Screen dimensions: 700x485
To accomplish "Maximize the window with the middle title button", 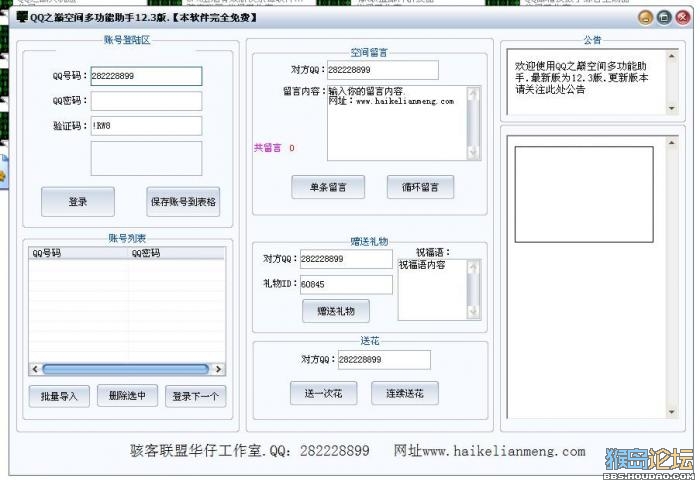I will pos(664,18).
